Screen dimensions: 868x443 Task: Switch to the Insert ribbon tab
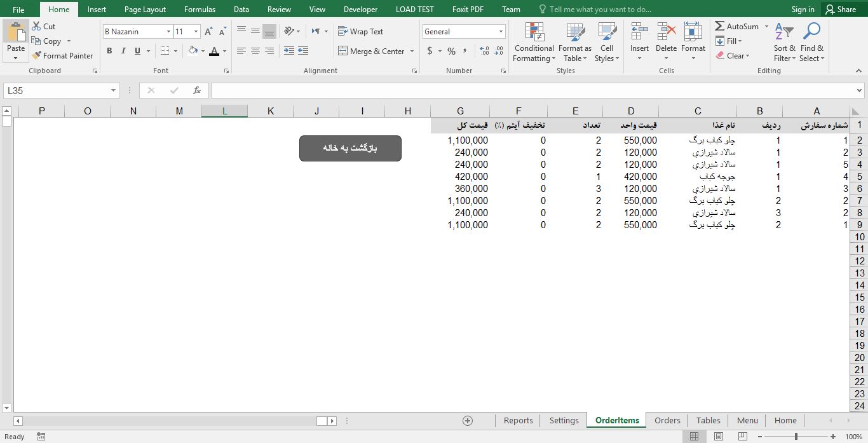[x=97, y=10]
